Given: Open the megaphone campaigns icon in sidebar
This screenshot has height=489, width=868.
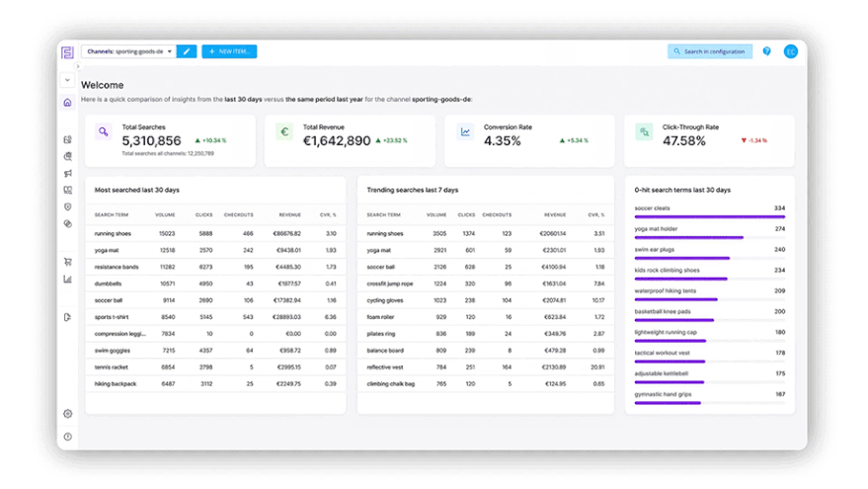Looking at the screenshot, I should point(67,173).
